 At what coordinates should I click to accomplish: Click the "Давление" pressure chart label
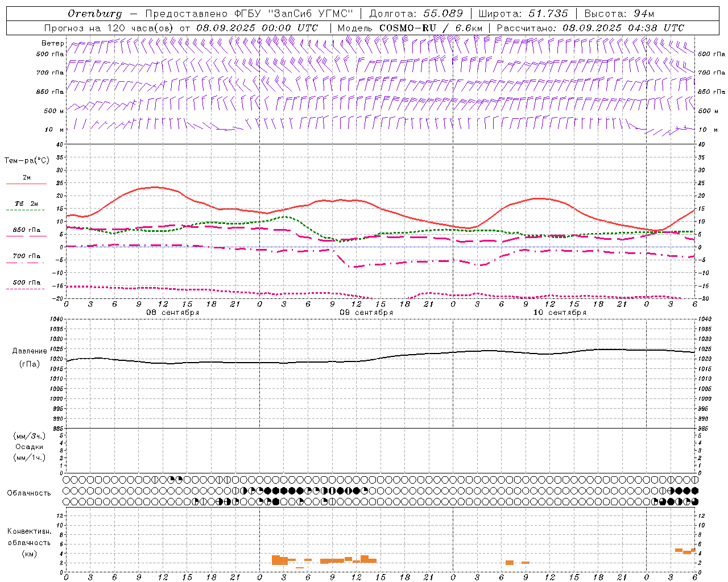pos(30,351)
